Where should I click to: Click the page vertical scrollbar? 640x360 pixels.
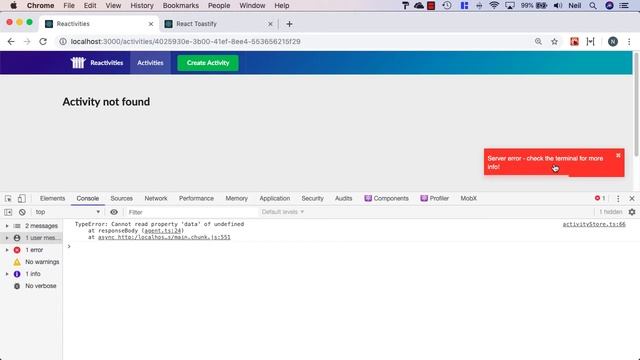coord(636,104)
